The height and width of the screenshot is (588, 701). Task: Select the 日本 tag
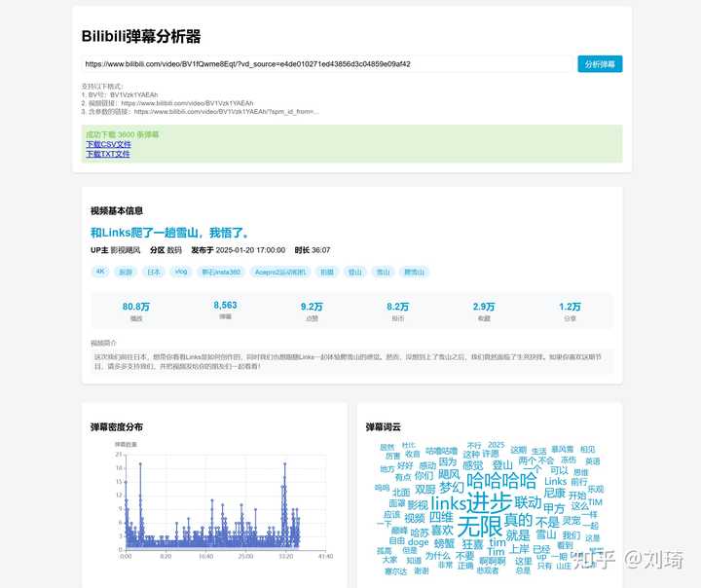(154, 272)
